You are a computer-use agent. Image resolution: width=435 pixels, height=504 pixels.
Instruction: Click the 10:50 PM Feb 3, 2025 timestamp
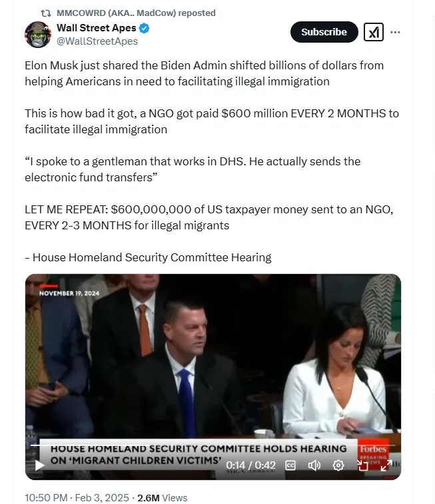click(x=77, y=497)
